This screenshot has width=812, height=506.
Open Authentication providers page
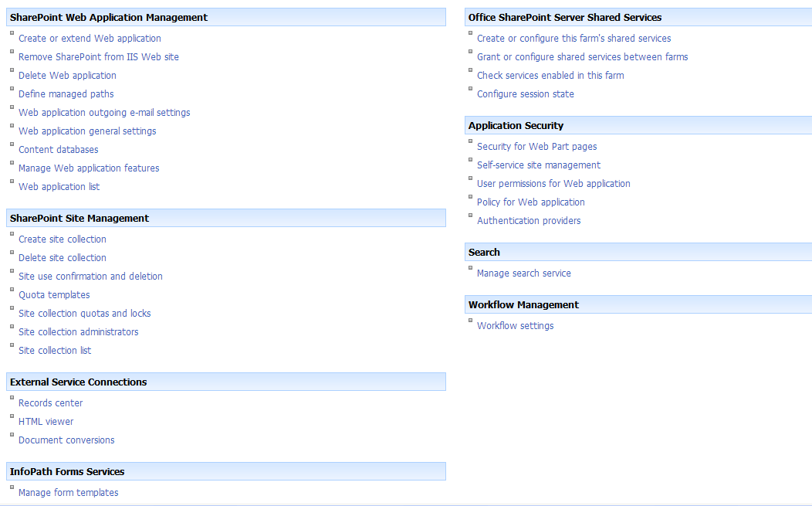[528, 221]
